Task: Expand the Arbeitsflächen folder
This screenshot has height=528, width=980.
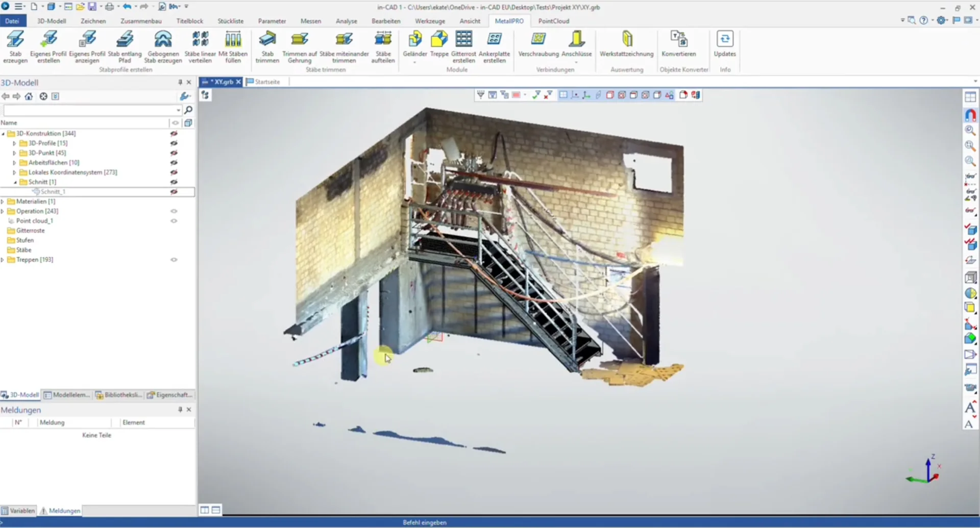Action: 14,163
